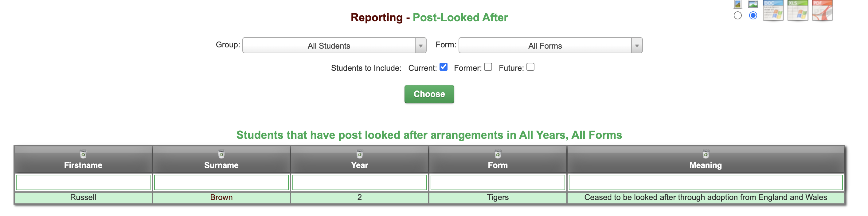Export the report as a PDF
868x216 pixels.
pos(822,10)
